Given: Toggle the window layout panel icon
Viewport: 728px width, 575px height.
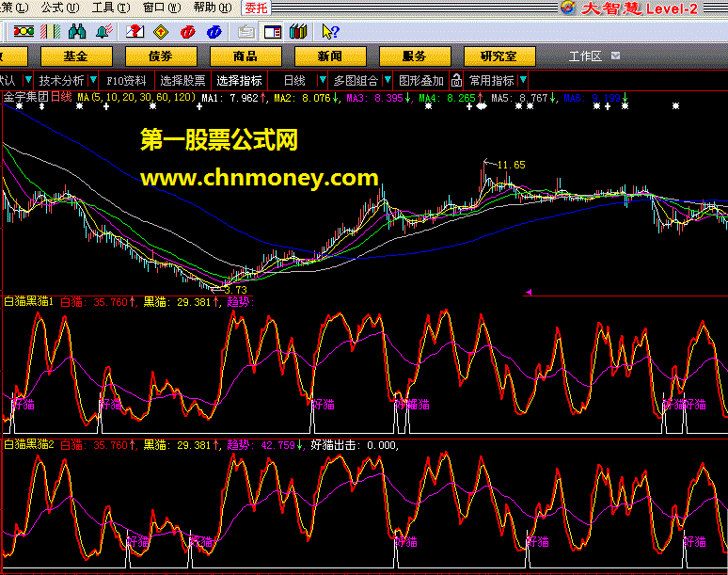Looking at the screenshot, I should [273, 32].
